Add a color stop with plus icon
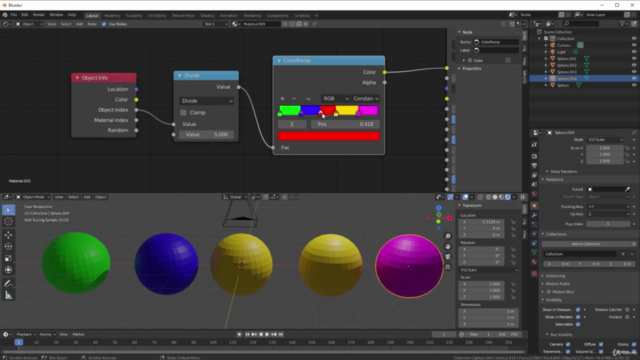Screen dimensions: 640x360 pos(282,98)
